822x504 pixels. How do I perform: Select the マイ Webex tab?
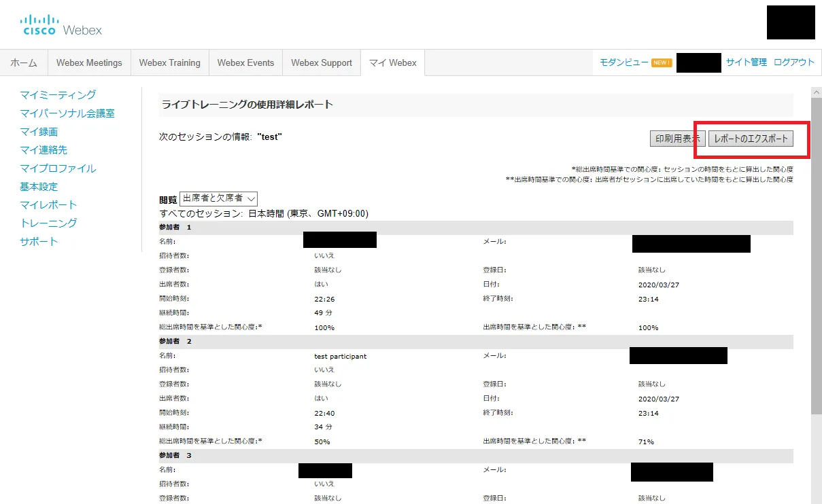click(x=392, y=62)
